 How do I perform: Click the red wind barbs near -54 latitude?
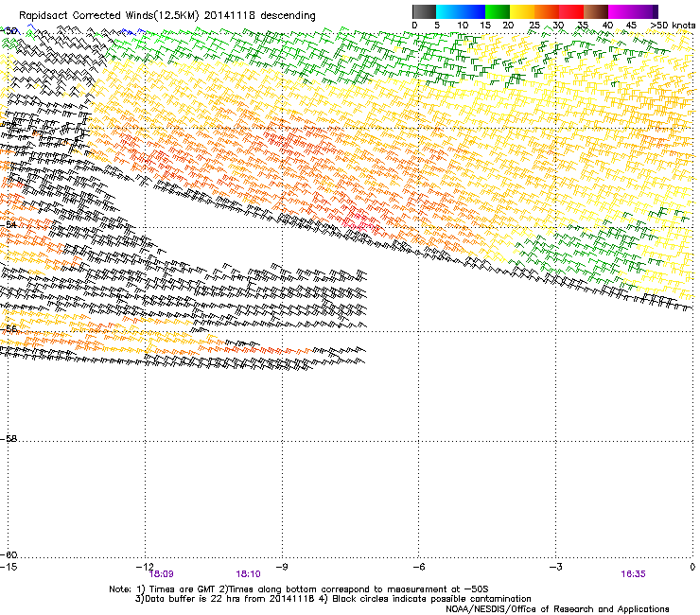(360, 222)
